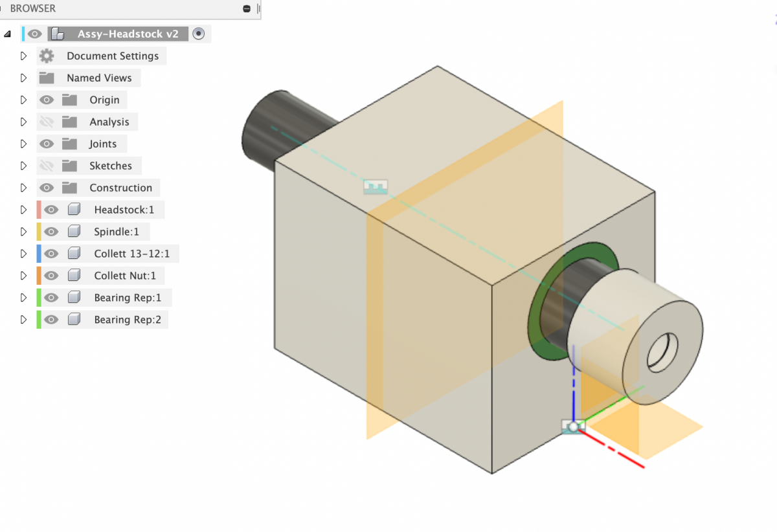Click the Spindle:1 component cube icon
The image size is (777, 532).
pyautogui.click(x=74, y=232)
